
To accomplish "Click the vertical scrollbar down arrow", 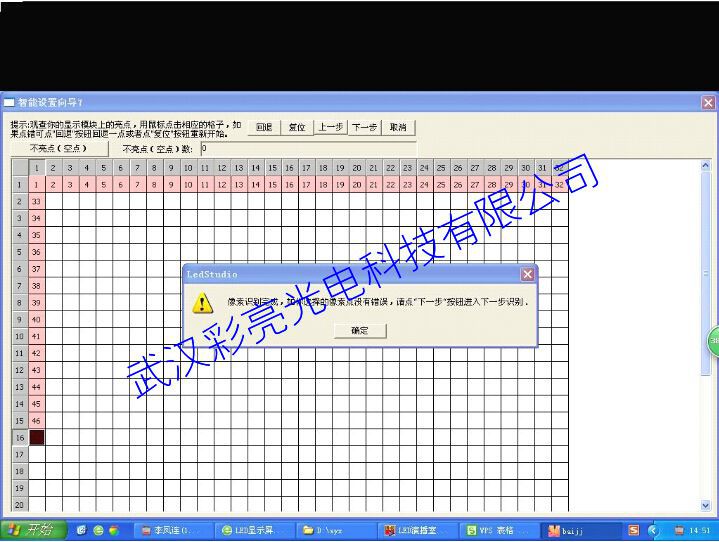I will pyautogui.click(x=705, y=506).
